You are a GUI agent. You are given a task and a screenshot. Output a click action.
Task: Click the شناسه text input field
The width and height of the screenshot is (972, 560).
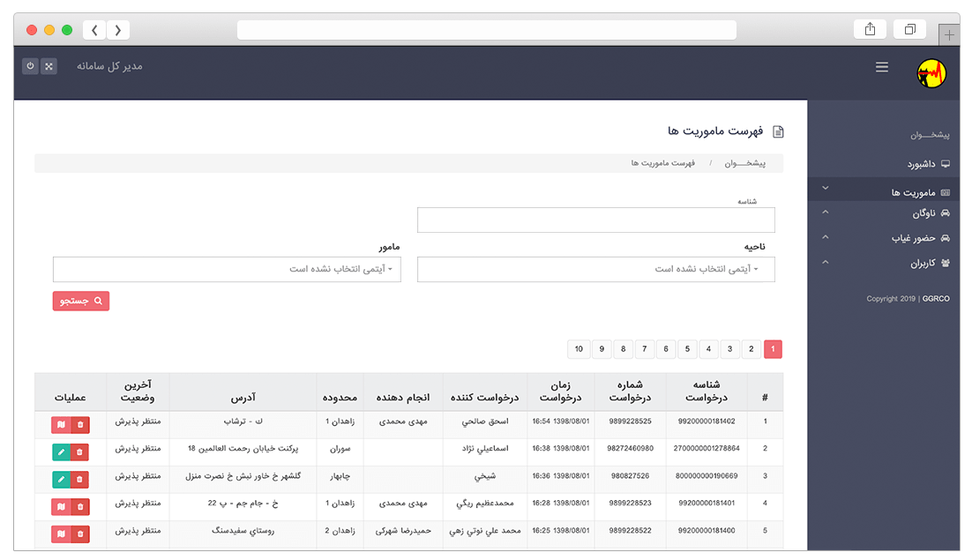(595, 220)
